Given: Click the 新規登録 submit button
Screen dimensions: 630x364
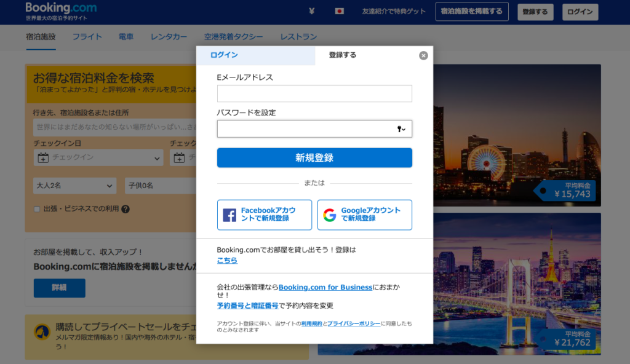Looking at the screenshot, I should click(x=314, y=158).
